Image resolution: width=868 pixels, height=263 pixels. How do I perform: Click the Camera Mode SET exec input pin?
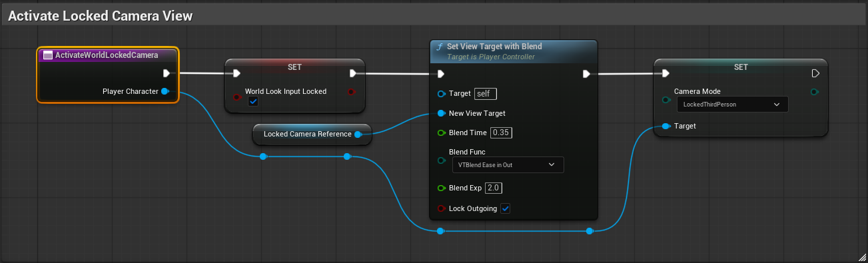click(x=665, y=73)
